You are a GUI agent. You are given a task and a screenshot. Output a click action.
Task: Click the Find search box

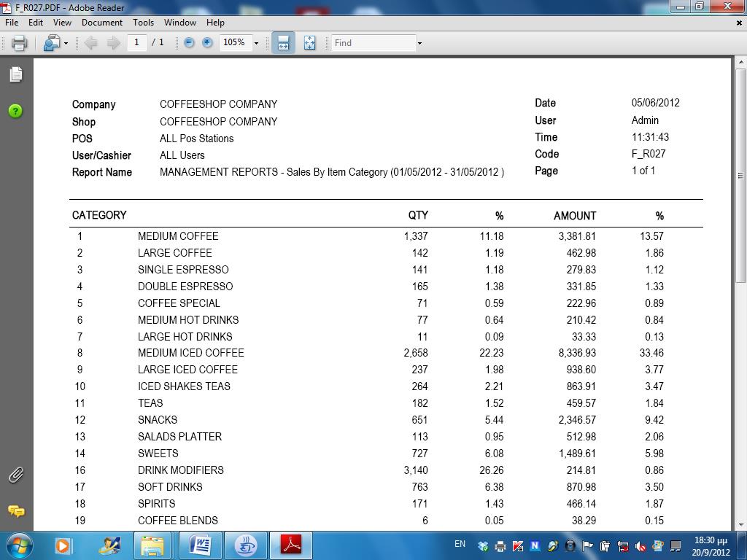coord(373,43)
